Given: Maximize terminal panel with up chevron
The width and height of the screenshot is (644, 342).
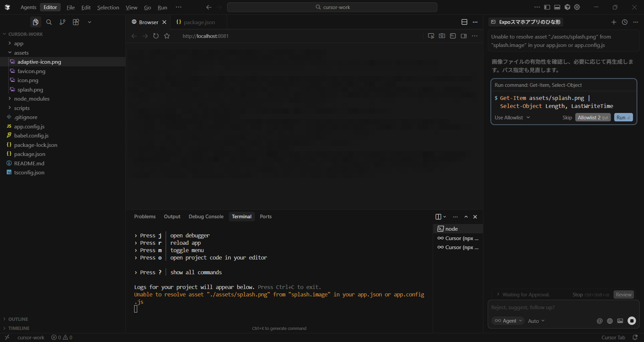Looking at the screenshot, I should (466, 217).
